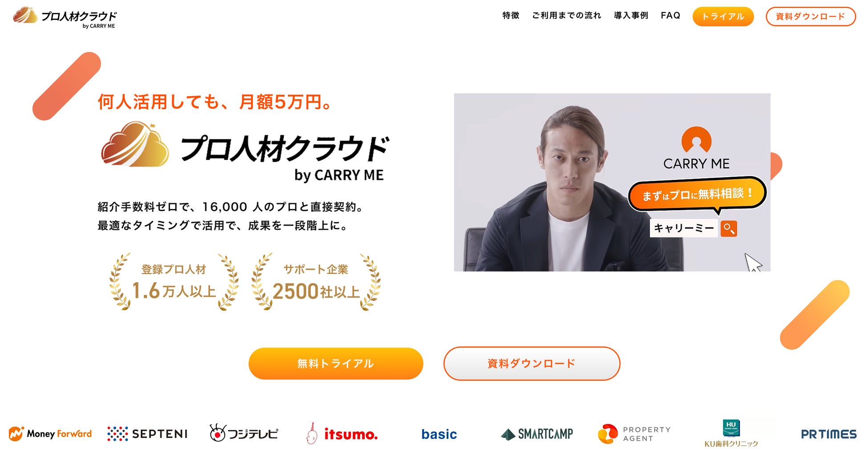This screenshot has height=459, width=868.
Task: Start the 無料トライアル with main button
Action: [336, 364]
